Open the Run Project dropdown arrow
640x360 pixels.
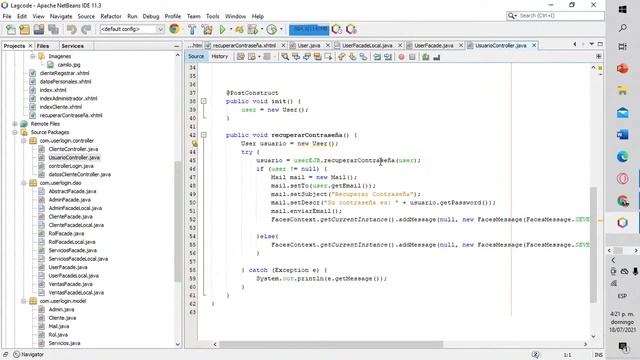(231, 29)
